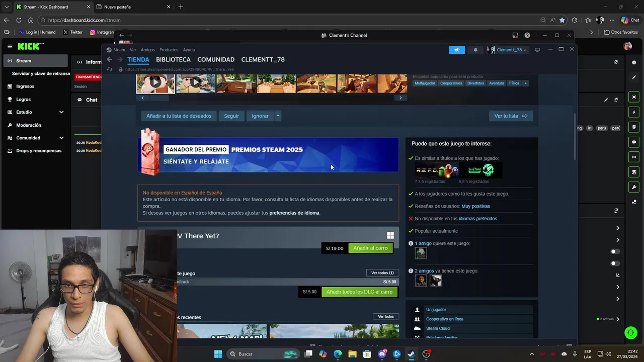Click the Windows Start button
This screenshot has height=362, width=644.
click(218, 354)
